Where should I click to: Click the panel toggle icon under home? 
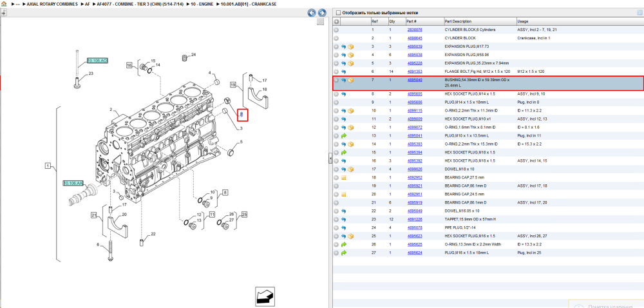tap(3, 13)
